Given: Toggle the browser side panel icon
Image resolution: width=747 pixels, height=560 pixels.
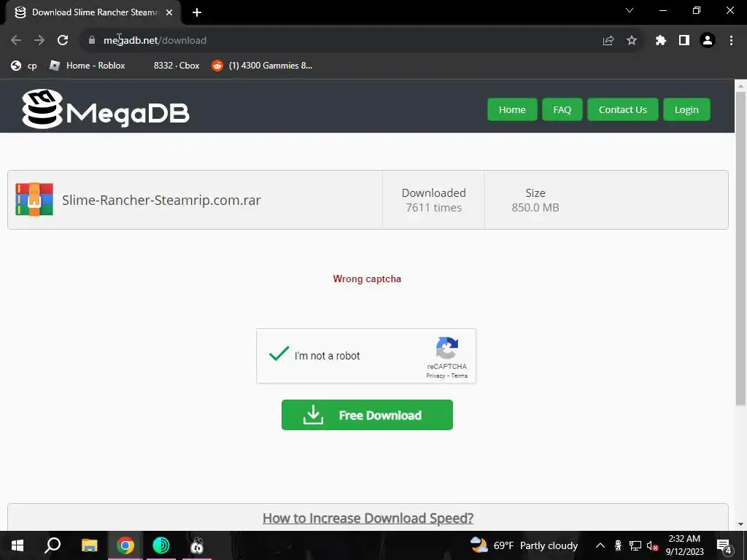Looking at the screenshot, I should (x=684, y=41).
